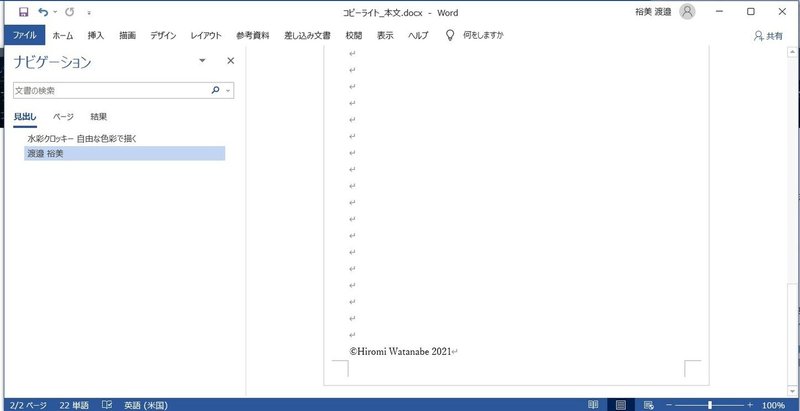
Task: Switch to the ホーム ribbon tab
Action: pos(63,35)
